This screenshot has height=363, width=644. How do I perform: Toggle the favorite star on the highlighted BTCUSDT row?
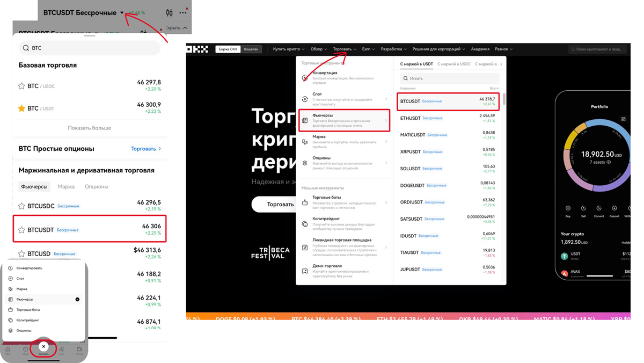[x=21, y=230]
